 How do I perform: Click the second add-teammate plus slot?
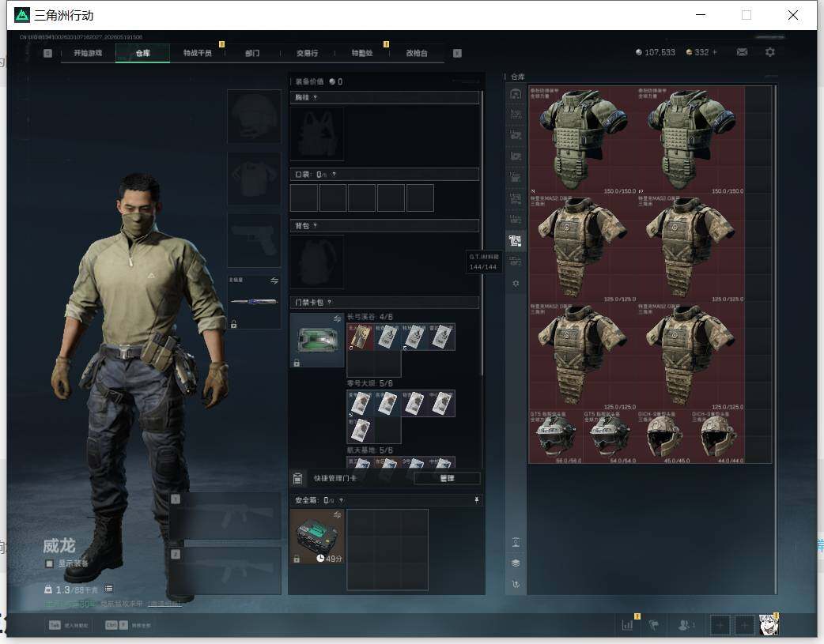(x=744, y=625)
